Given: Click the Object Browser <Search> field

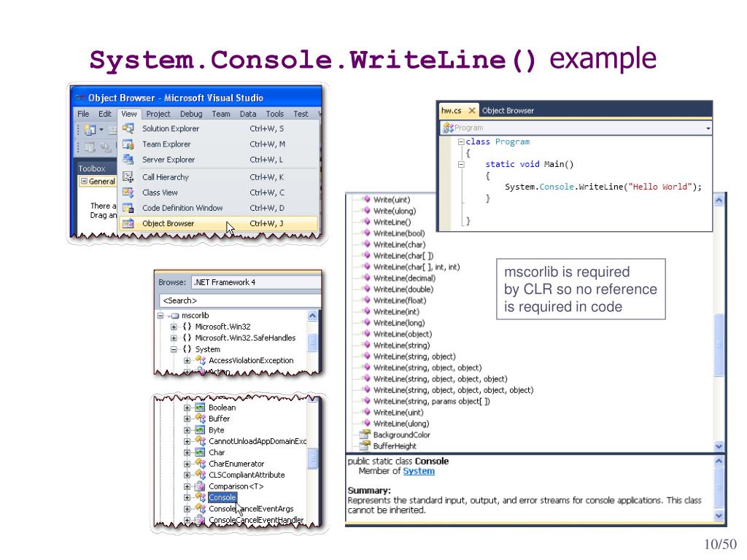Looking at the screenshot, I should [x=240, y=300].
